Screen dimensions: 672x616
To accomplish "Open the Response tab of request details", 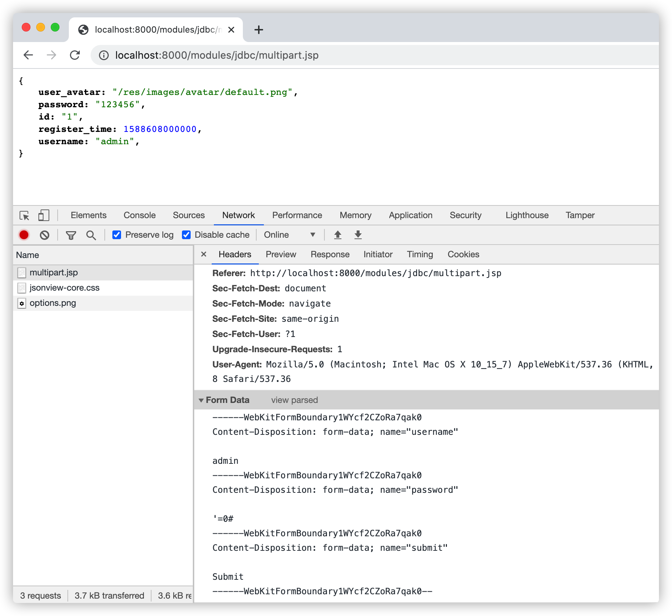I will (x=330, y=254).
